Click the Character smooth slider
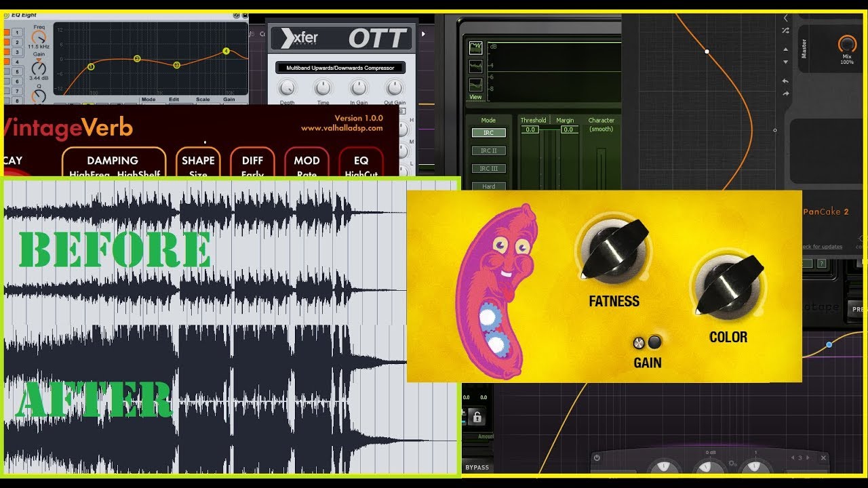Viewport: 868px width, 488px height. coord(601,168)
